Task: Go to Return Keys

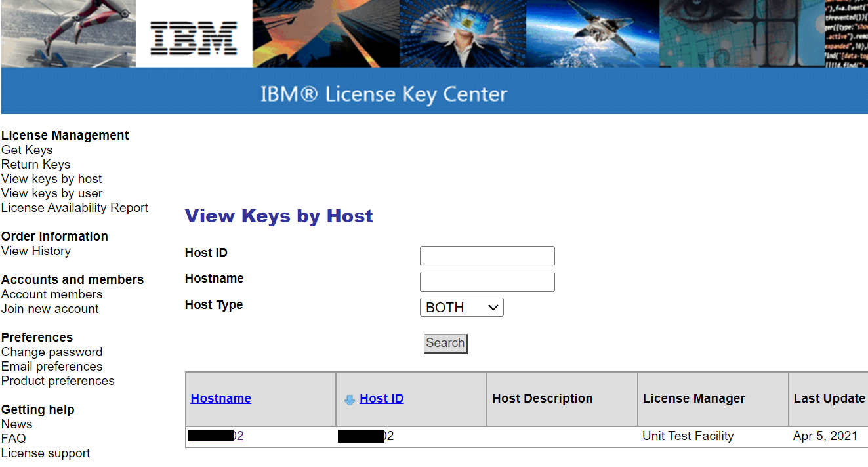Action: pyautogui.click(x=35, y=165)
